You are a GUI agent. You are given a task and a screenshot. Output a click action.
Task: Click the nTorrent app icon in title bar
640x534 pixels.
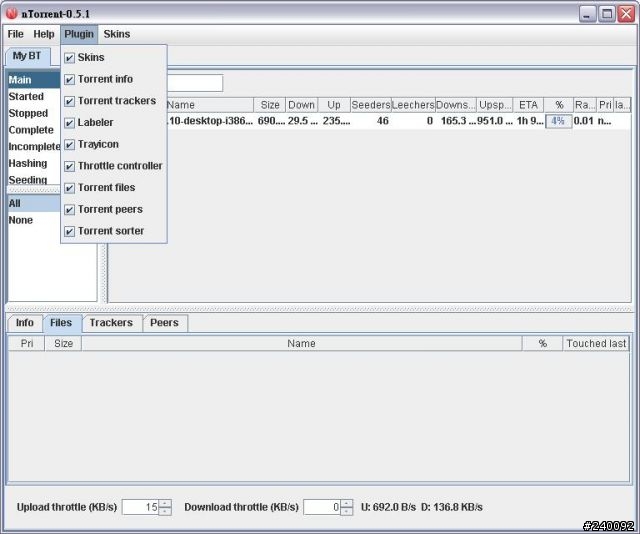11,13
